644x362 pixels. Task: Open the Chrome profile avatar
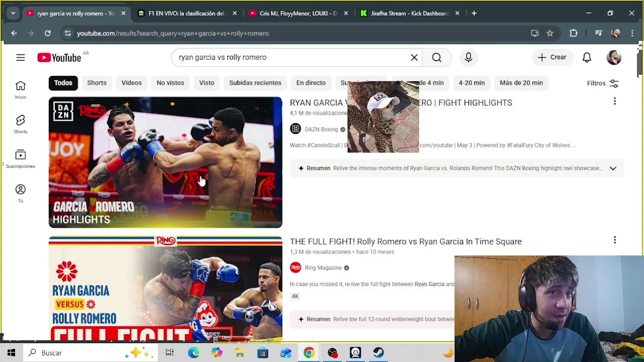616,33
